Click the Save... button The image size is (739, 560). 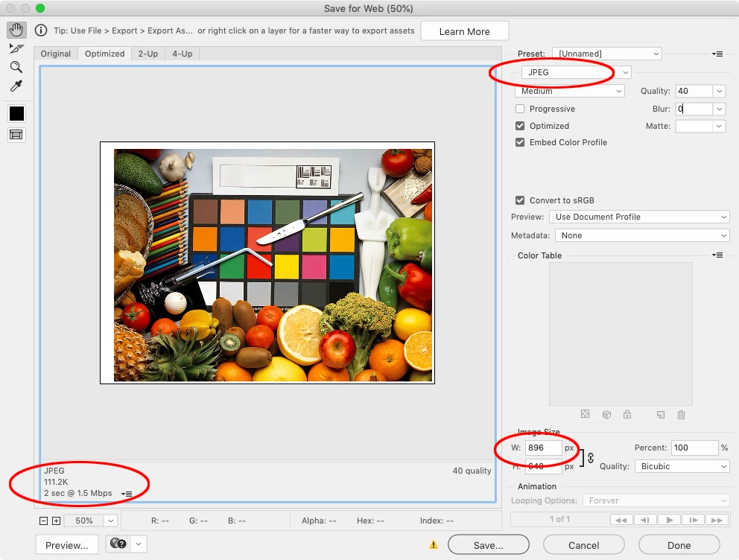(x=488, y=545)
